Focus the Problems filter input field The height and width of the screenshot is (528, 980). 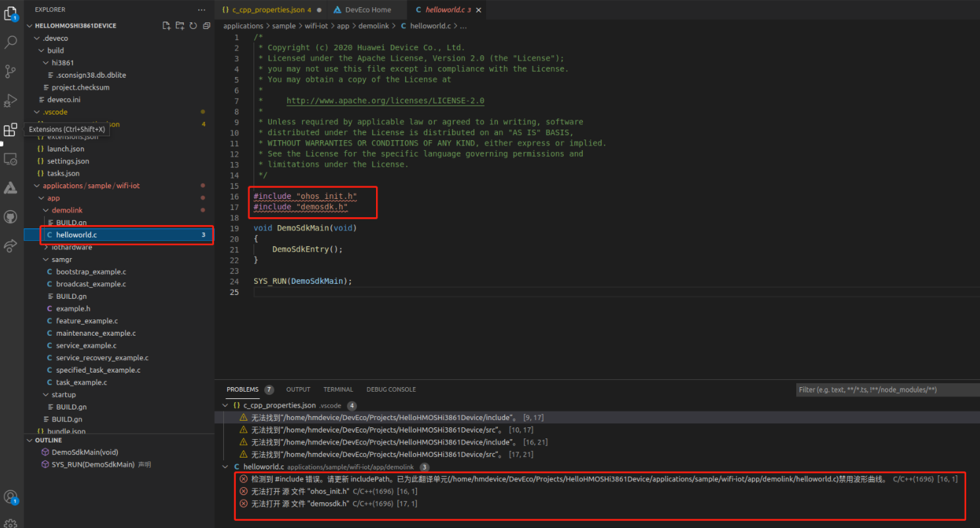887,390
